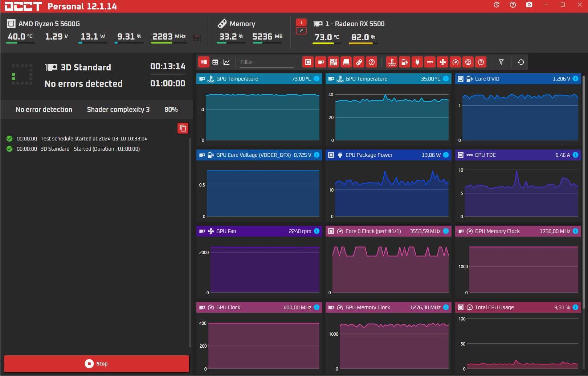Screen dimensions: 588x376
Task: Select the Total CPU Usage graph card
Action: pyautogui.click(x=518, y=338)
